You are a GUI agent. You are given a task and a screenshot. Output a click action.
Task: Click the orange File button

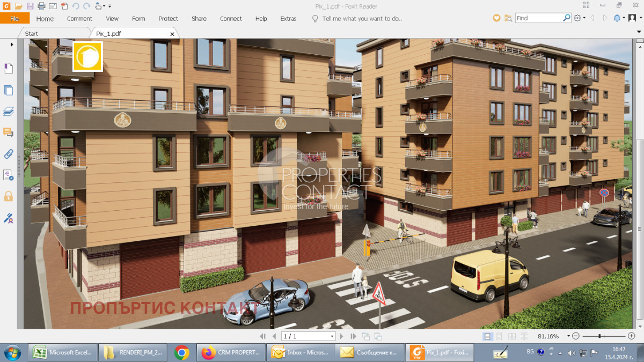(x=14, y=18)
